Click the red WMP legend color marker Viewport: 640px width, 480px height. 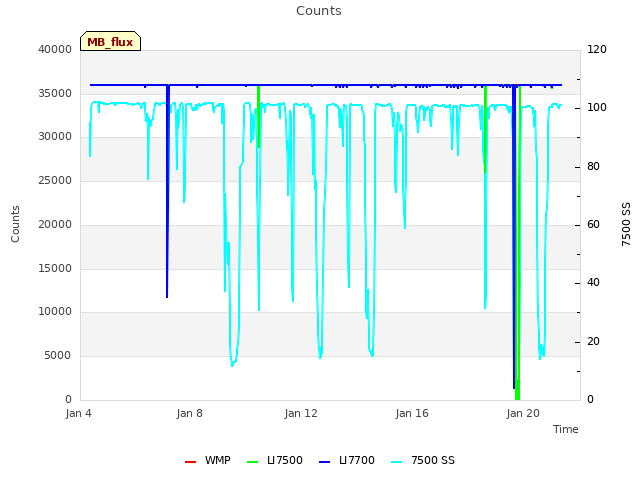tap(190, 462)
